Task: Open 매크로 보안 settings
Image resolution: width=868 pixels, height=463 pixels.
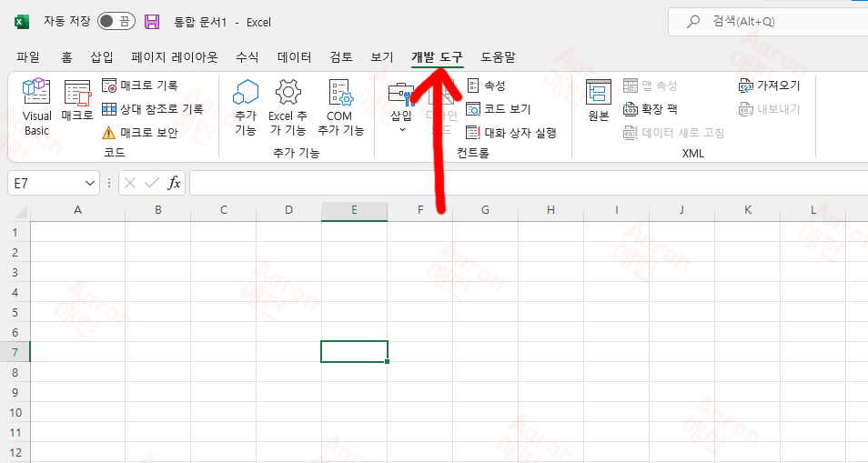Action: tap(140, 133)
